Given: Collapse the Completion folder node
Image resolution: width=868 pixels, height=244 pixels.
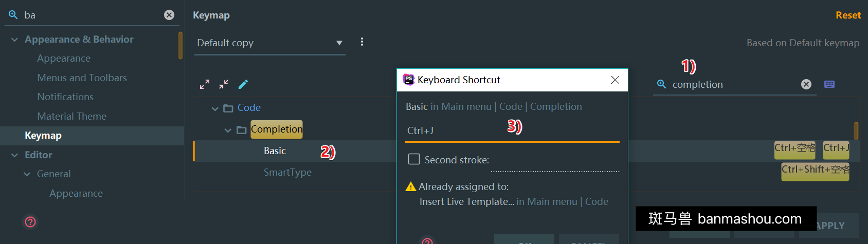Looking at the screenshot, I should tap(228, 130).
